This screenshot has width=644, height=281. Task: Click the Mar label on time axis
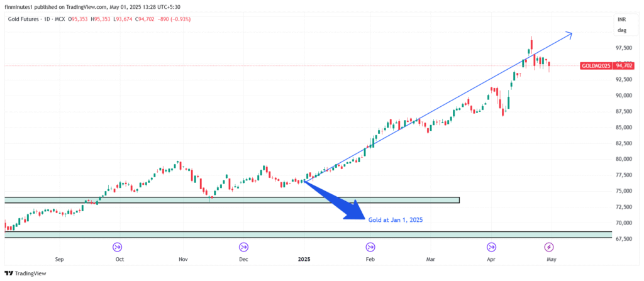point(430,260)
